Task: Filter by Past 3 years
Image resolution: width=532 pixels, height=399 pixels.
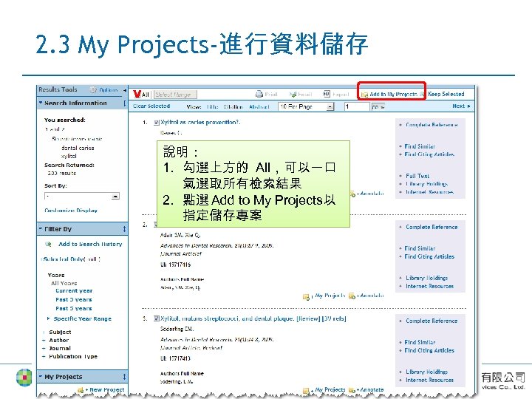Action: pyautogui.click(x=74, y=299)
